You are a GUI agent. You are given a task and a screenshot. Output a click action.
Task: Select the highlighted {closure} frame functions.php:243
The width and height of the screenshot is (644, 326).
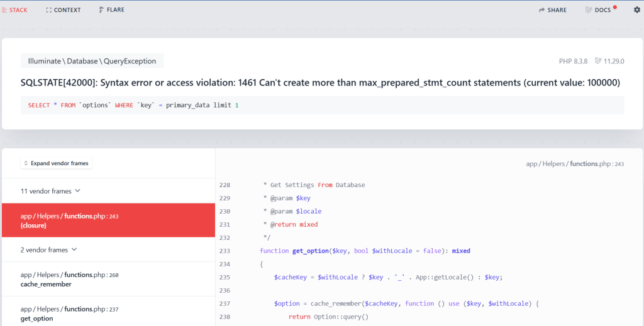[x=108, y=220]
